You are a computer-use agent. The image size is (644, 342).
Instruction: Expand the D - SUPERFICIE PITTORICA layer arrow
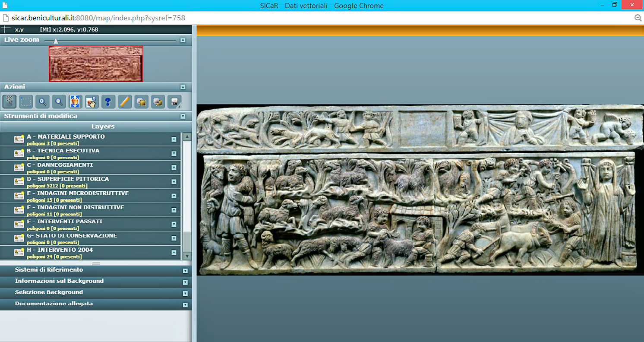[174, 182]
